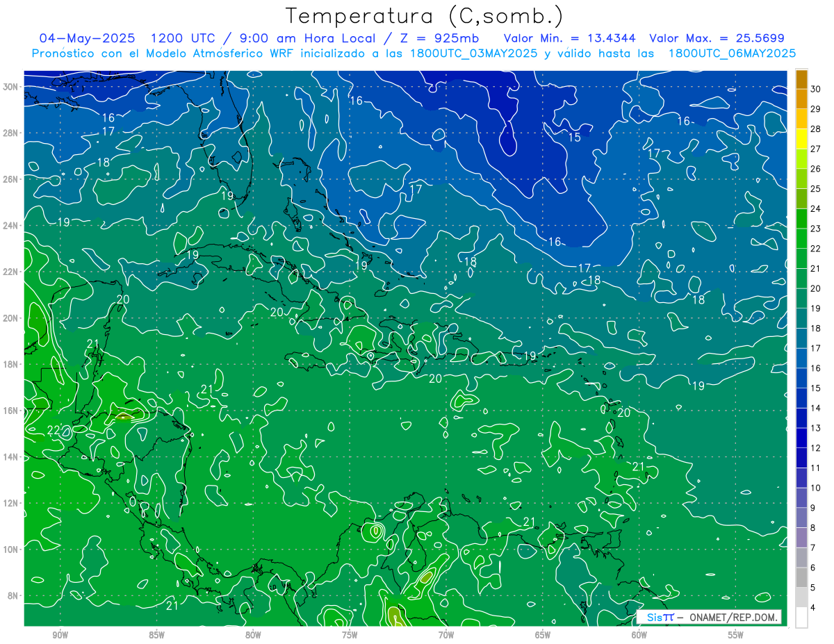Image resolution: width=834 pixels, height=644 pixels.
Task: Select initialization time '1800UTC_03MAY2025'
Action: point(472,53)
